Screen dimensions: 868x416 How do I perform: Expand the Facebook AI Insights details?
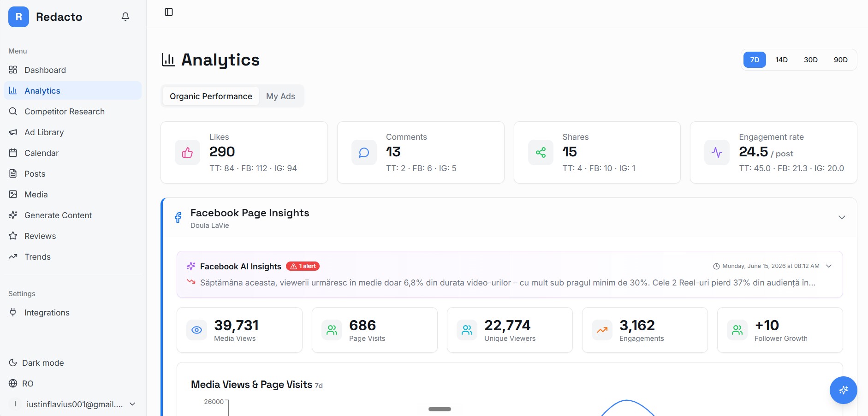pos(829,266)
